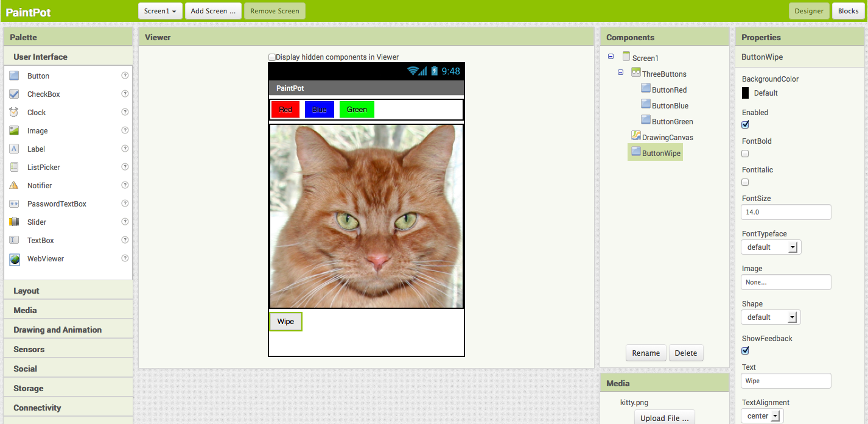Select the Clock palette icon
The height and width of the screenshot is (424, 868).
coord(14,112)
